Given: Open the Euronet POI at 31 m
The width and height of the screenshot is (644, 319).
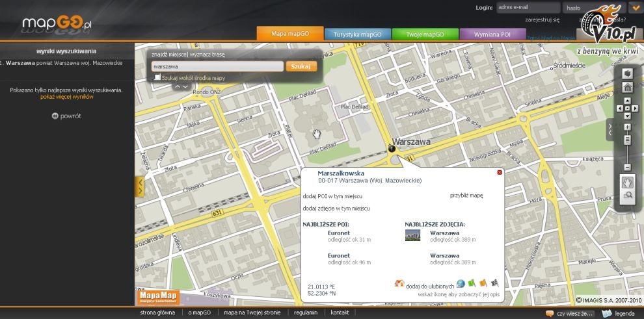Looking at the screenshot, I should click(x=339, y=233).
